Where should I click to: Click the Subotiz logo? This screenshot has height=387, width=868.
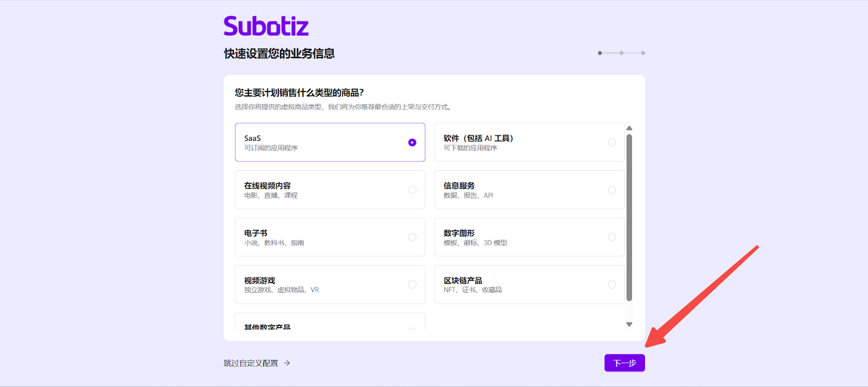(266, 27)
